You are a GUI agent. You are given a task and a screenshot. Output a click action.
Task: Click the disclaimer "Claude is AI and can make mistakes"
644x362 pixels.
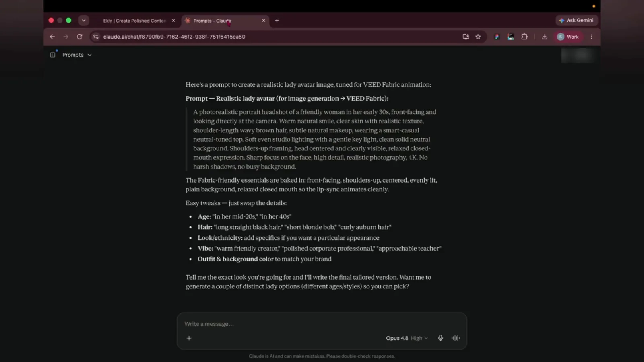point(322,356)
